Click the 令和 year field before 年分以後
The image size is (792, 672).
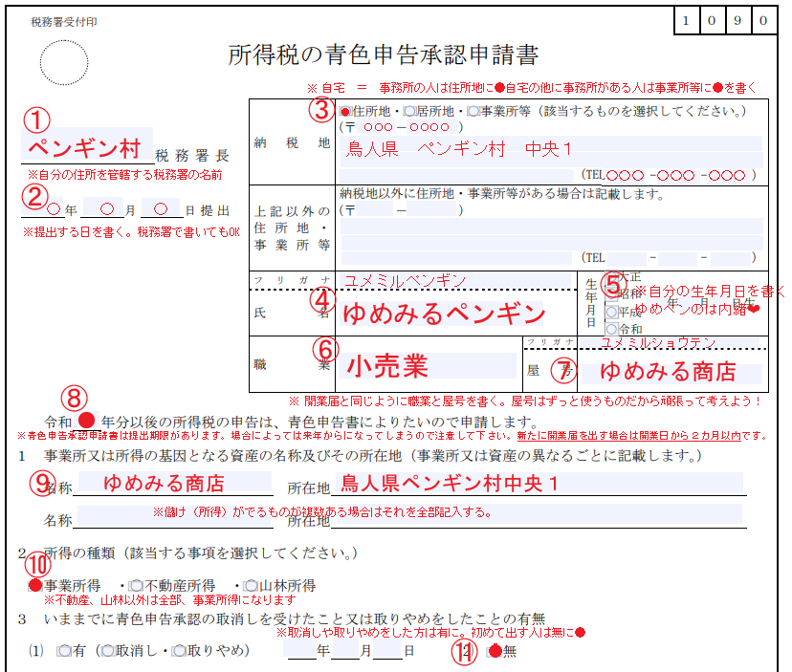point(87,420)
